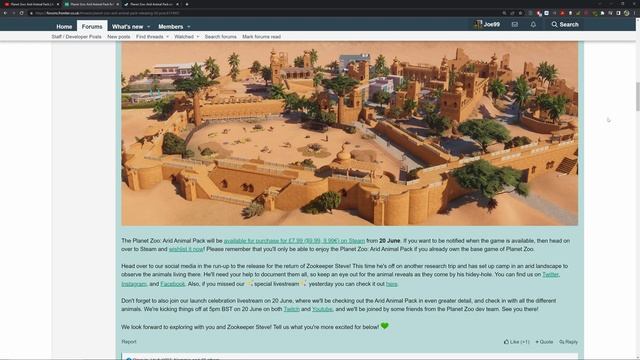640x360 pixels.
Task: Quote this post
Action: 544,342
